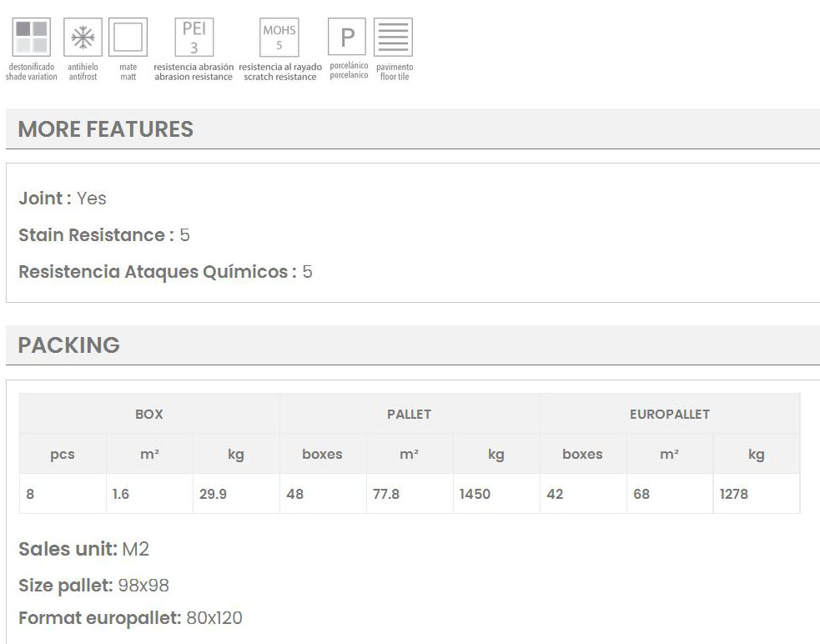Collapse the PACKING section header
The height and width of the screenshot is (644, 820).
(x=68, y=345)
